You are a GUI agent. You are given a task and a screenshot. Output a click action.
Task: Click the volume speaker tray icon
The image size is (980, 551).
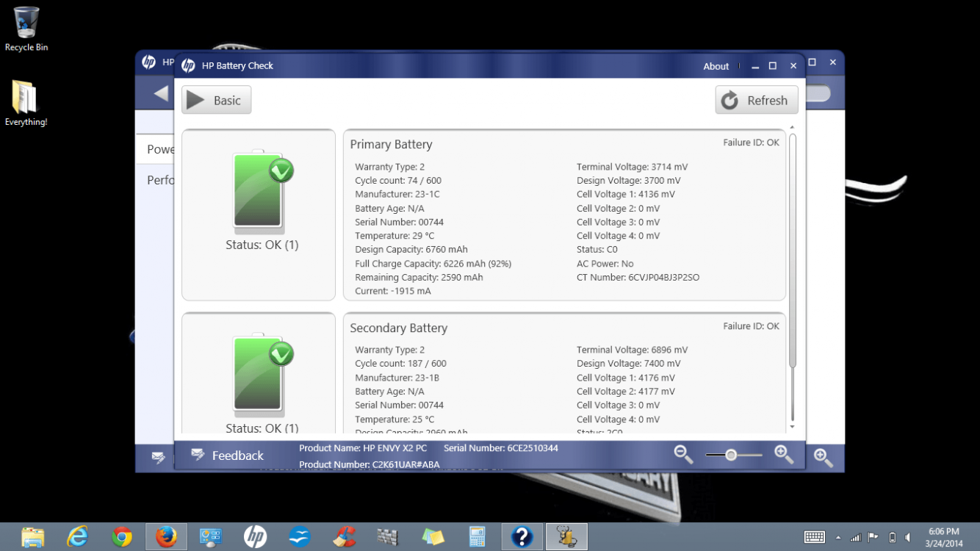[909, 538]
